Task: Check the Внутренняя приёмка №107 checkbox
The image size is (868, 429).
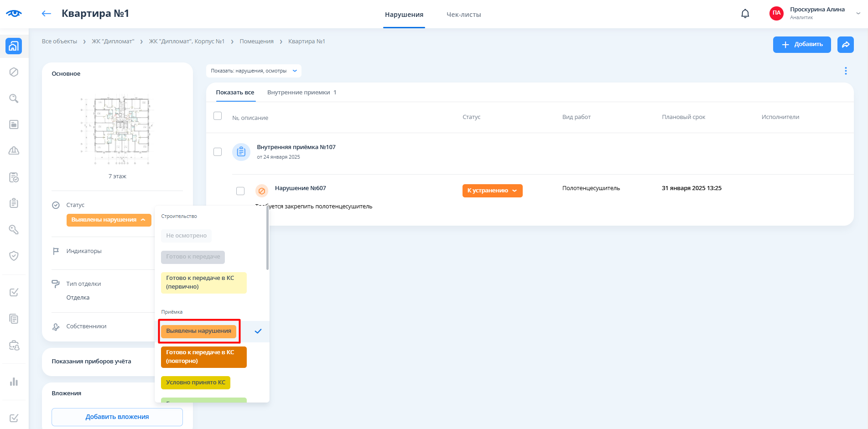Action: tap(218, 152)
